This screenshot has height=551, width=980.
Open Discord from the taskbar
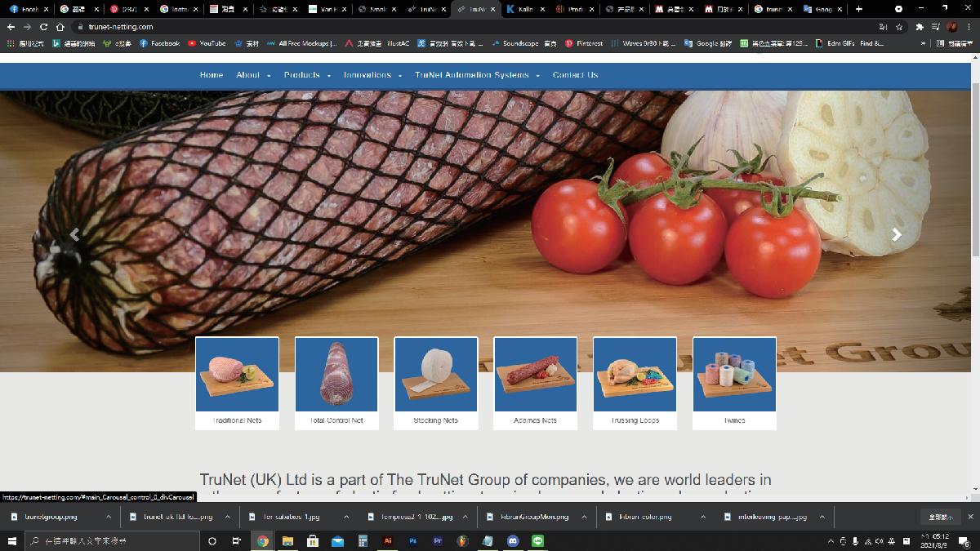pyautogui.click(x=513, y=541)
